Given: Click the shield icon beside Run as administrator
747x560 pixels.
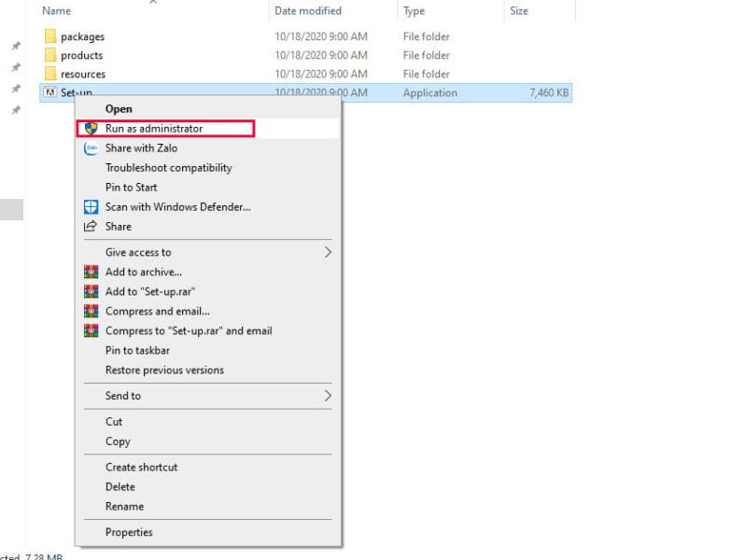Looking at the screenshot, I should (91, 129).
